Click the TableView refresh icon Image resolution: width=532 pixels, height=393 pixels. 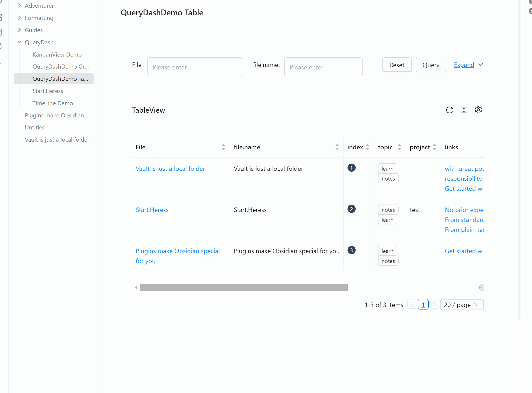click(x=449, y=110)
